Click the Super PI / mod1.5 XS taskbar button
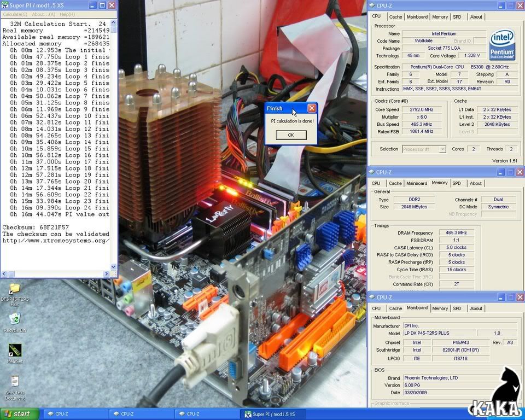 272,414
